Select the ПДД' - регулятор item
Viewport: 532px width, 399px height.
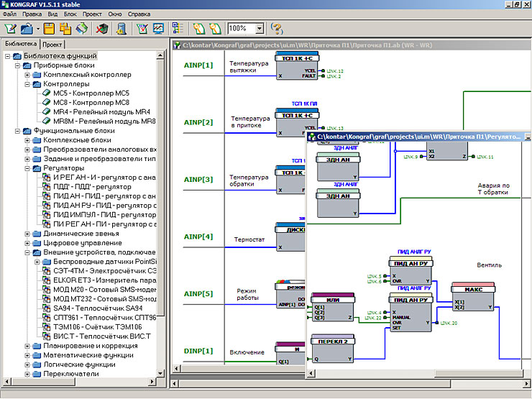point(92,187)
